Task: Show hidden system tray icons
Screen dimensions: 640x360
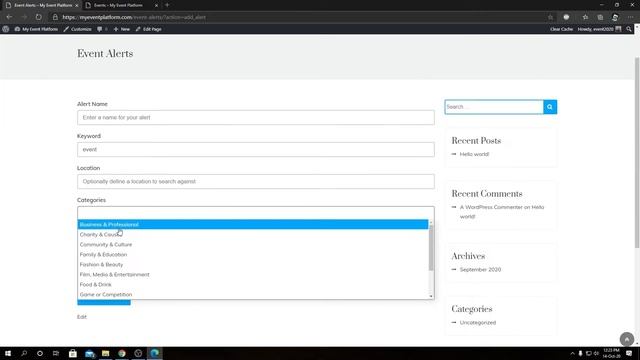Action: pyautogui.click(x=572, y=353)
